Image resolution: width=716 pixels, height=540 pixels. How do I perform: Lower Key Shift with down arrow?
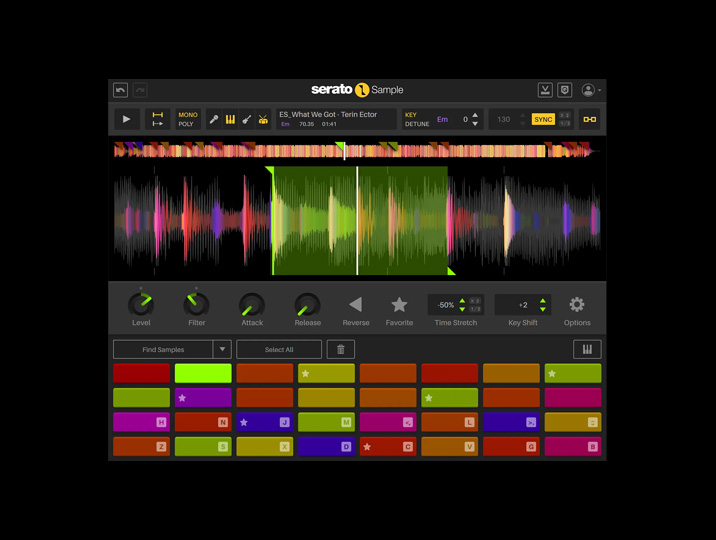pyautogui.click(x=542, y=309)
